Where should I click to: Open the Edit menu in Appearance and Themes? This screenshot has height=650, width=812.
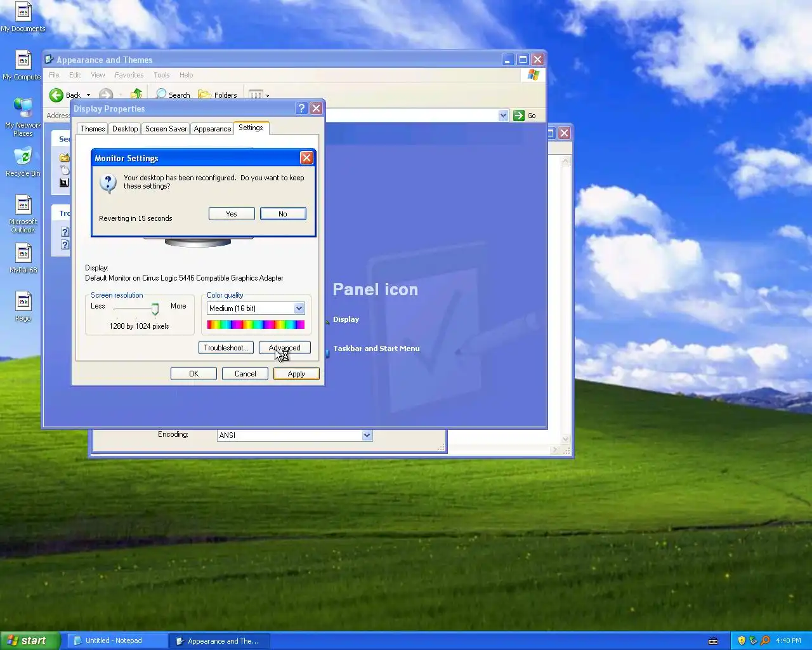[75, 75]
